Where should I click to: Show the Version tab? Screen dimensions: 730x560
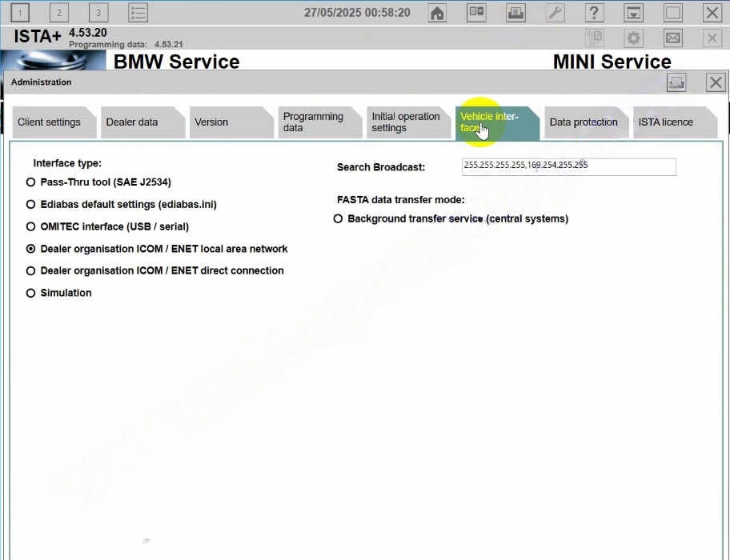pos(231,122)
